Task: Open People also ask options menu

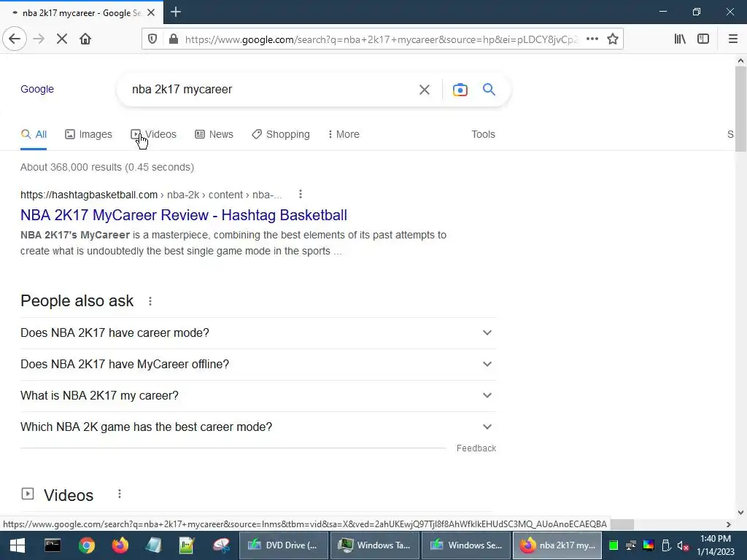Action: (150, 301)
